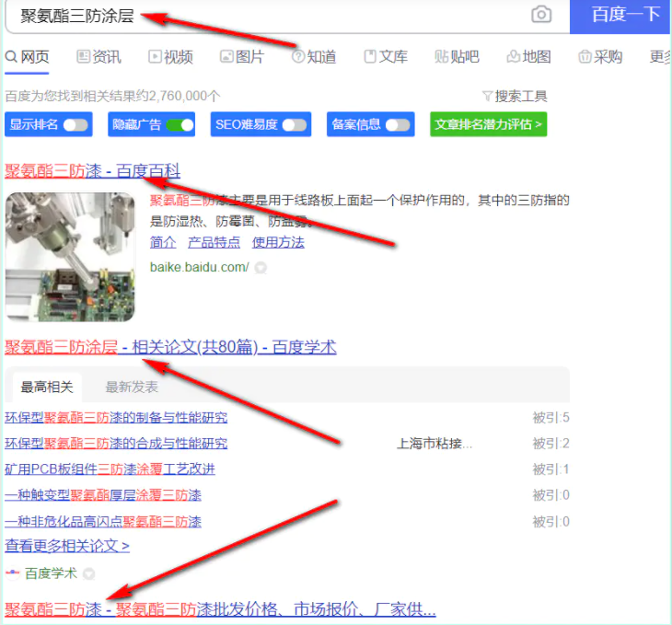Viewport: 672px width, 625px height.
Task: Click the shield icon beside 百度学术
Action: click(88, 573)
